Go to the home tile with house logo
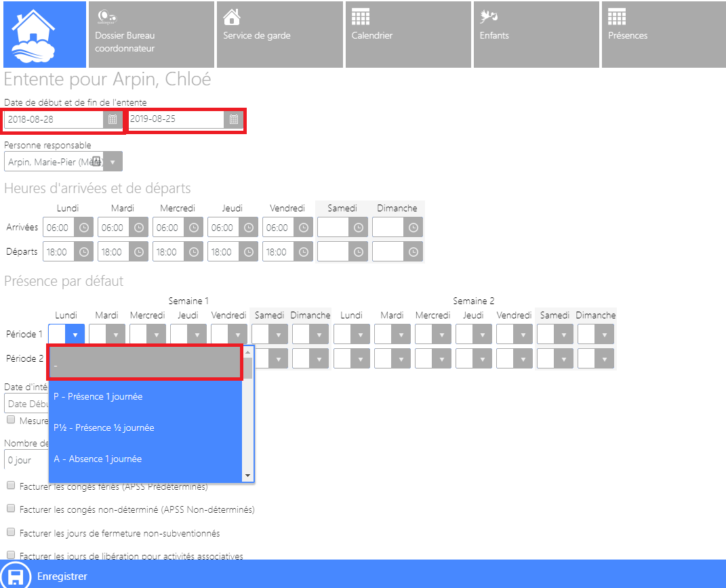726x588 pixels. [45, 35]
